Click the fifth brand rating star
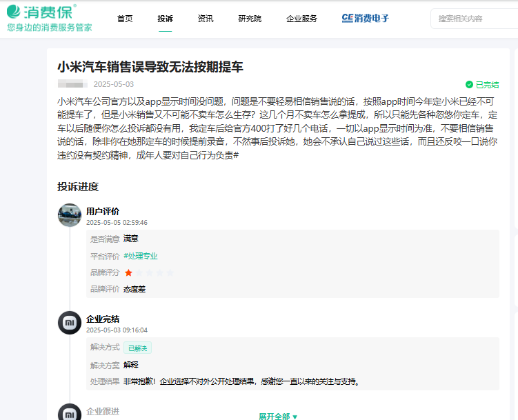The image size is (518, 420). (x=170, y=272)
